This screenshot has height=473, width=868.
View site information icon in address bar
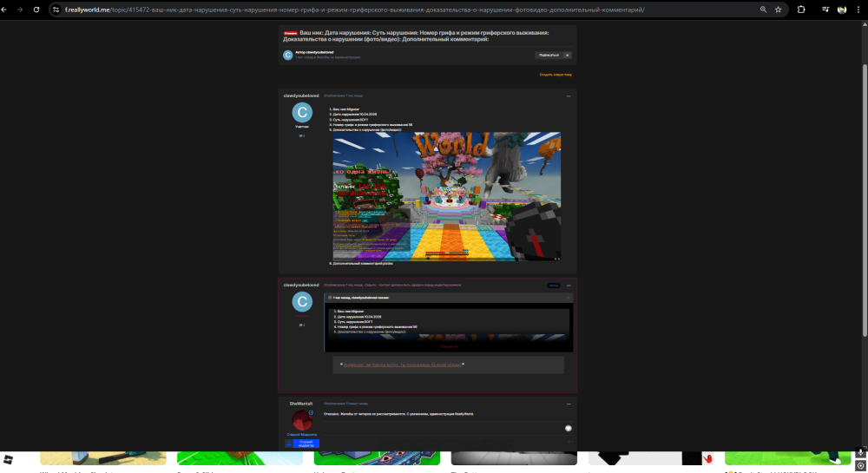point(56,10)
